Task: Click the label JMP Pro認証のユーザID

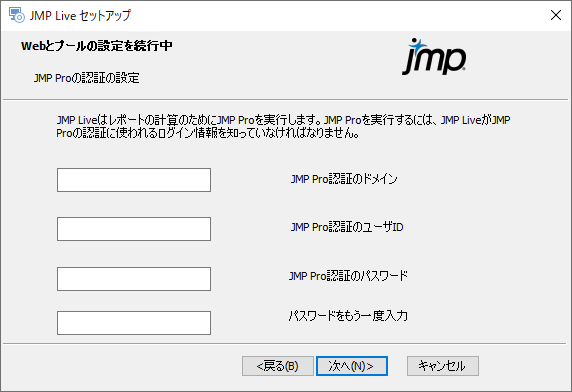Action: (x=347, y=227)
